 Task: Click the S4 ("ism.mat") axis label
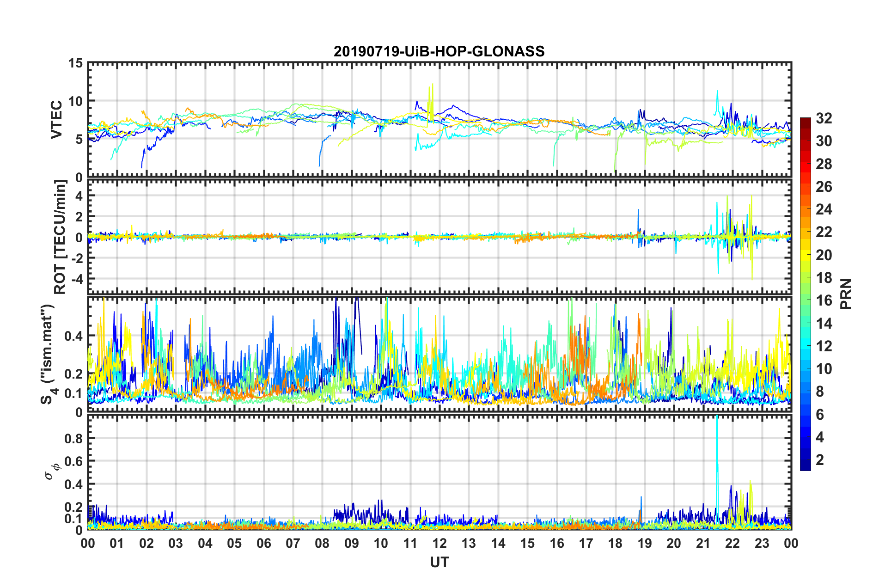[49, 354]
